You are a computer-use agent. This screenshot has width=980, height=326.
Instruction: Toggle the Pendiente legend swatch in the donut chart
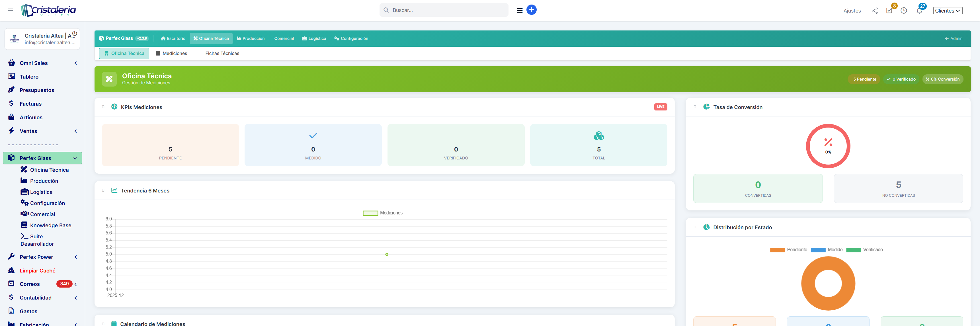click(777, 250)
